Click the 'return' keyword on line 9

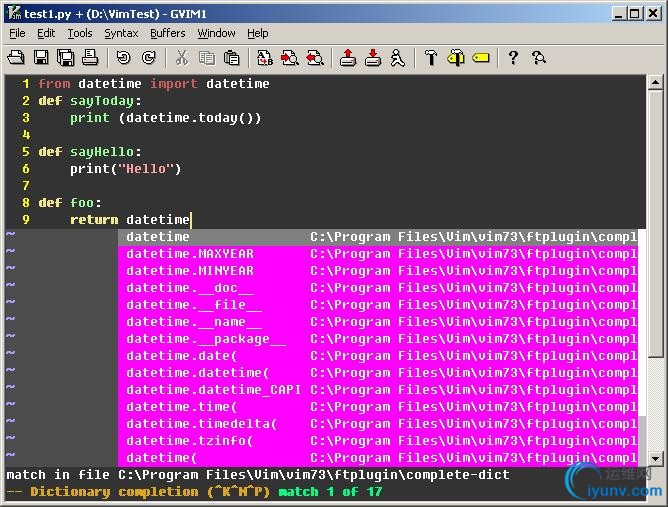click(94, 220)
